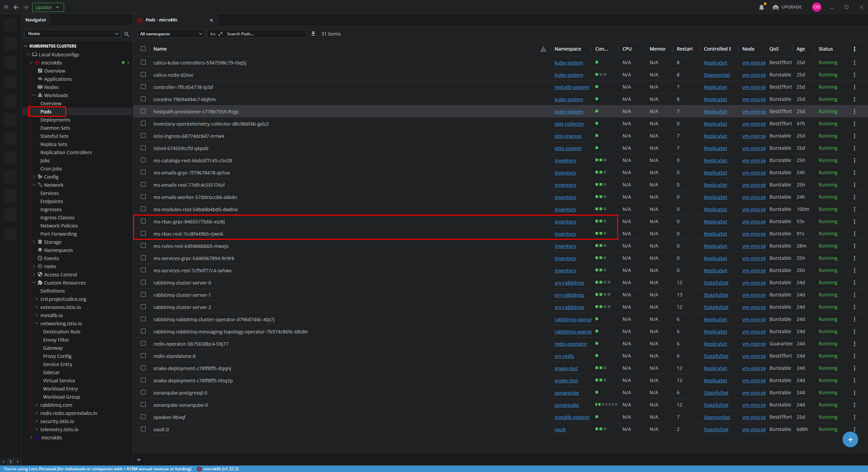Download the pods list via download icon

(313, 34)
